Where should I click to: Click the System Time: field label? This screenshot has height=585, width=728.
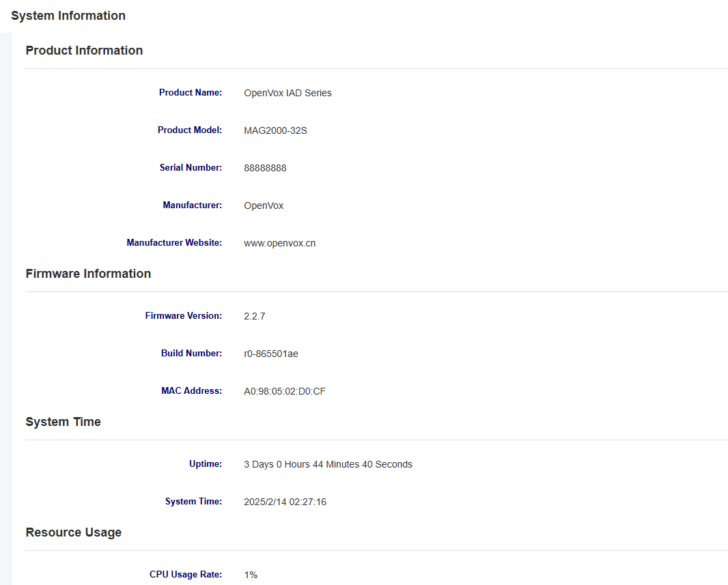193,501
